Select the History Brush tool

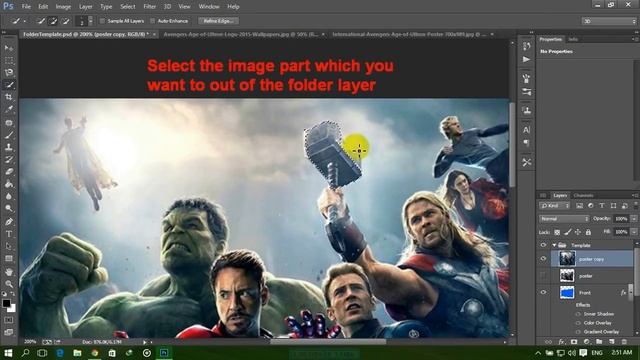click(9, 160)
